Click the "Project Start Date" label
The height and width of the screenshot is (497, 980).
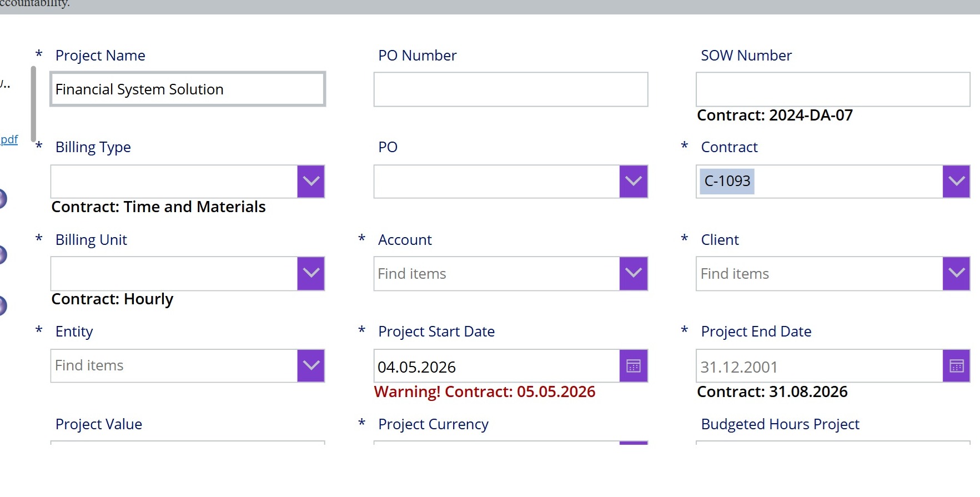click(x=436, y=332)
